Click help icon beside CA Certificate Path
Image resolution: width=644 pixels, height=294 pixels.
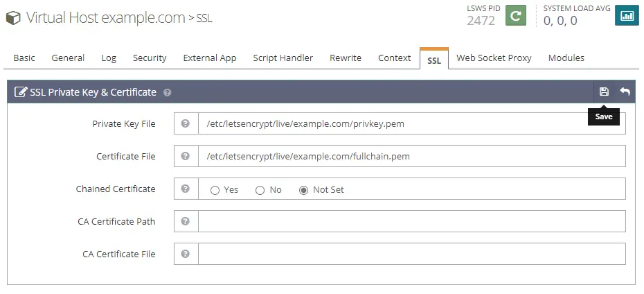tap(186, 221)
